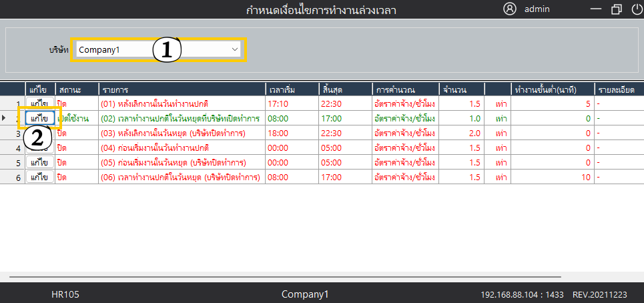
Task: Click the admin user profile icon
Action: pyautogui.click(x=511, y=9)
